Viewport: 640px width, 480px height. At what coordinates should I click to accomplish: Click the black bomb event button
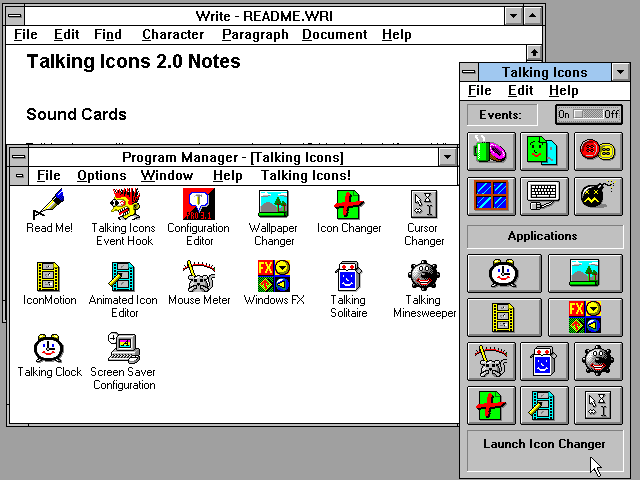pos(598,196)
